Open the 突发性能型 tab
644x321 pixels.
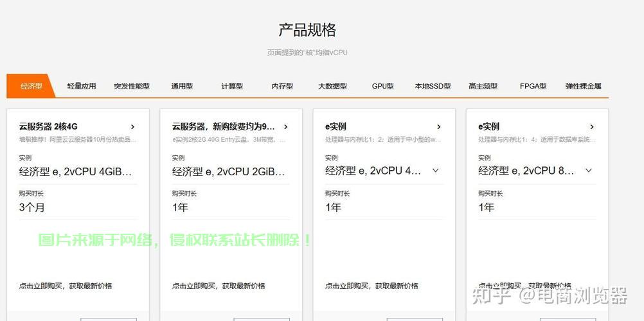pos(132,86)
